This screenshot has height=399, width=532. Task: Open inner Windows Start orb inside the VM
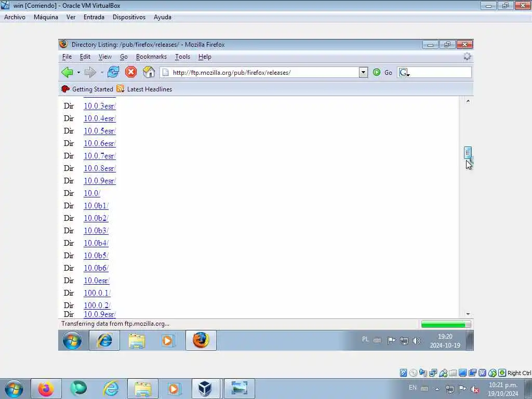(72, 340)
